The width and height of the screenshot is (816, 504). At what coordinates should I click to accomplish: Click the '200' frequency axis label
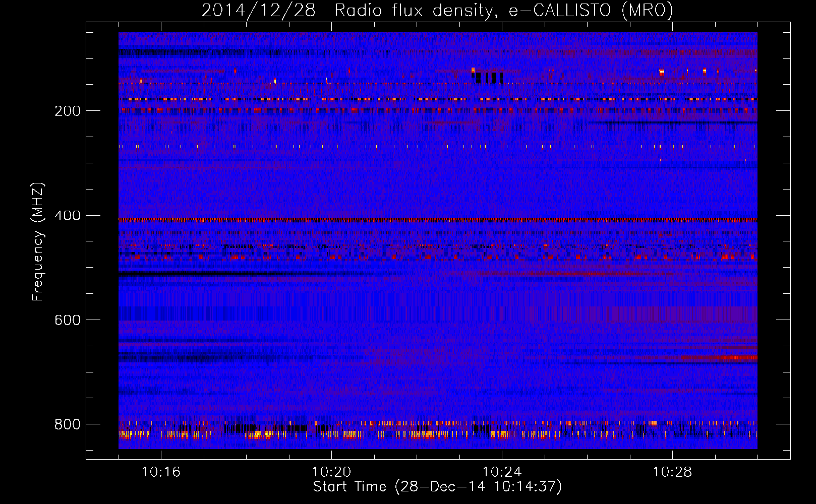point(68,111)
